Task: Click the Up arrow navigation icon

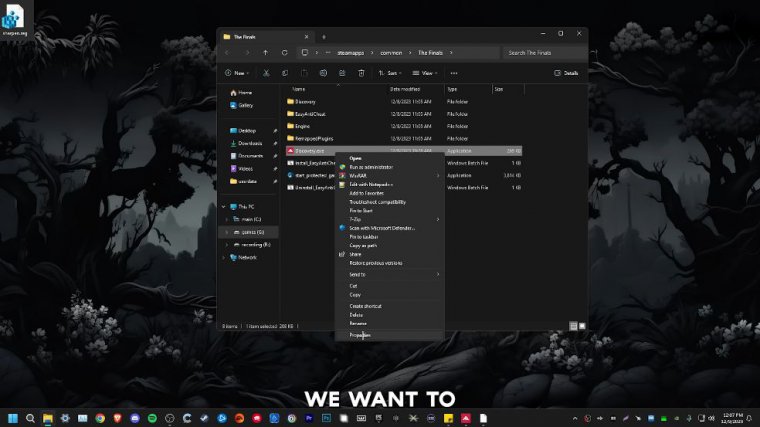Action: pyautogui.click(x=265, y=52)
